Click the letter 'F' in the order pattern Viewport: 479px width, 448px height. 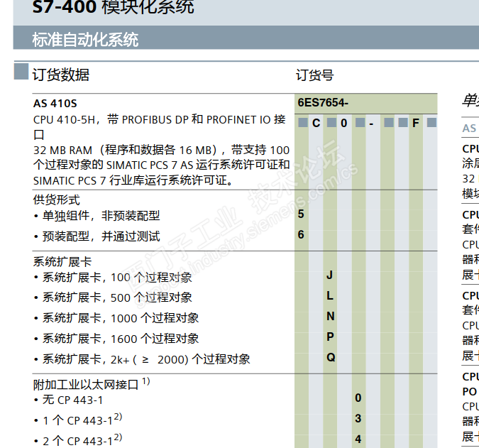pos(416,123)
